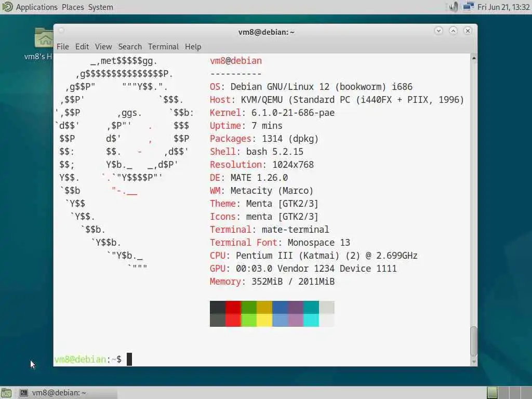Click the second workspace in the switcher
Image resolution: width=532 pixels, height=399 pixels.
(503, 393)
